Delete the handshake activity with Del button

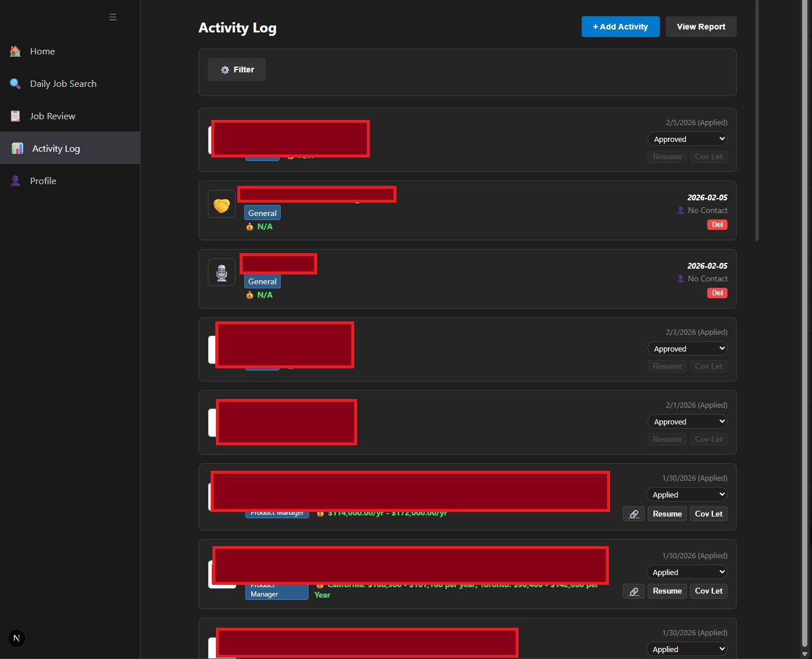[x=717, y=225]
